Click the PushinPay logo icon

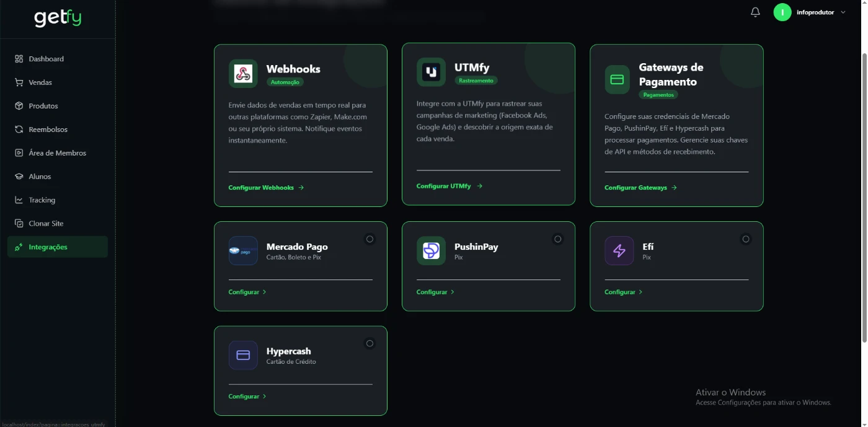pyautogui.click(x=431, y=251)
